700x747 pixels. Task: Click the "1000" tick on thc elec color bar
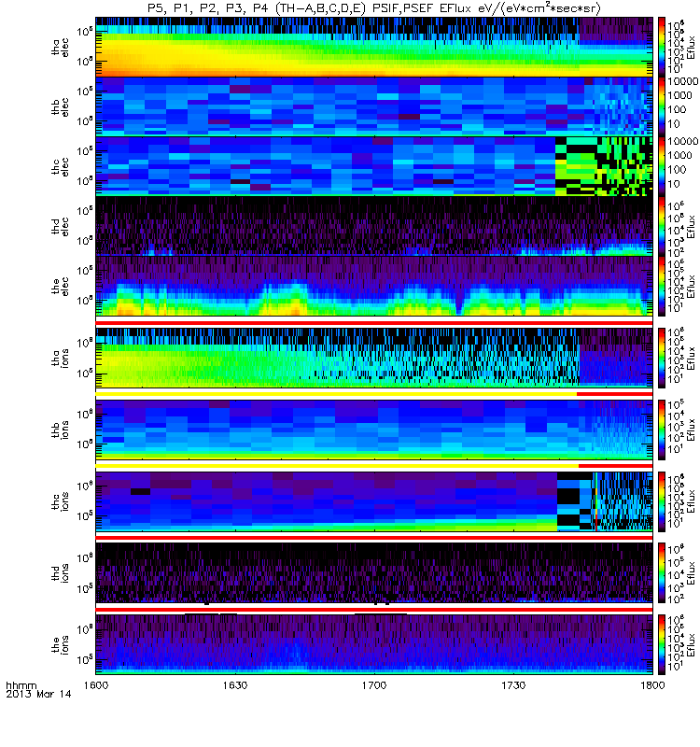click(679, 155)
